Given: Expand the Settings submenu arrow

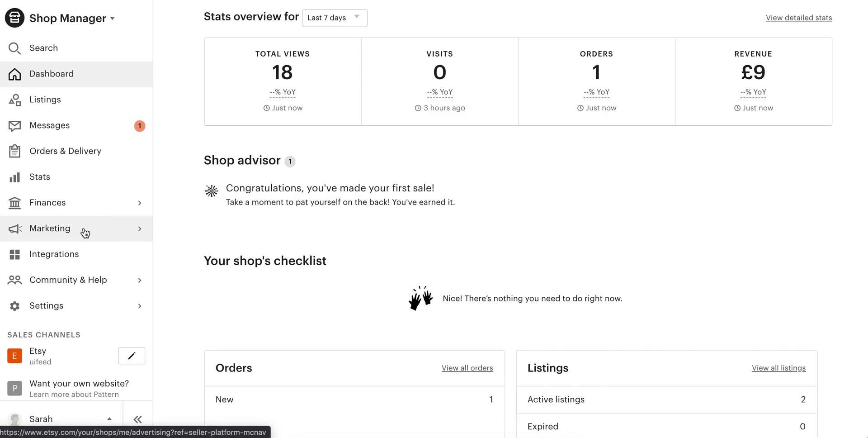Looking at the screenshot, I should click(x=139, y=306).
